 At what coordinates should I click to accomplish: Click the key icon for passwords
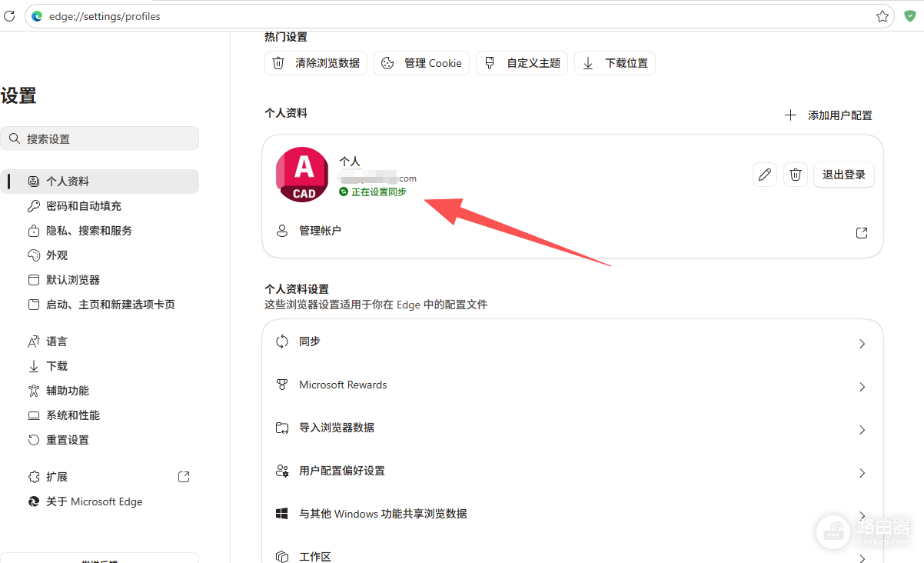[x=33, y=206]
